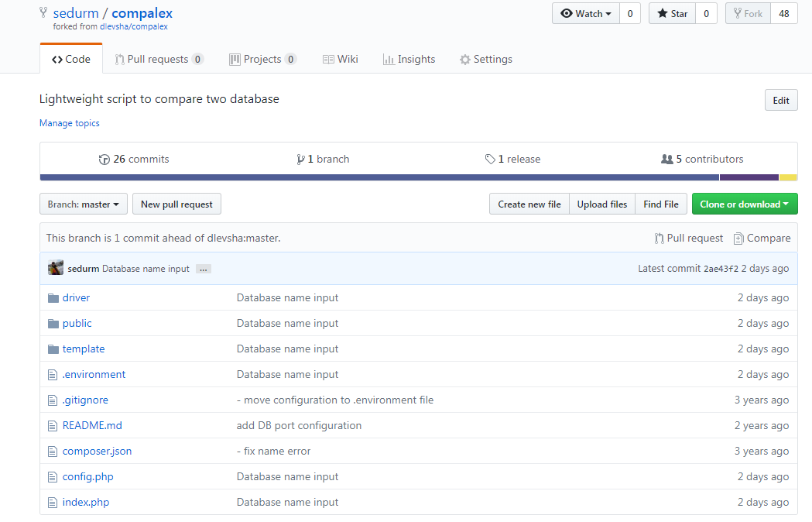Open the sedurm owner link in title

pyautogui.click(x=76, y=13)
